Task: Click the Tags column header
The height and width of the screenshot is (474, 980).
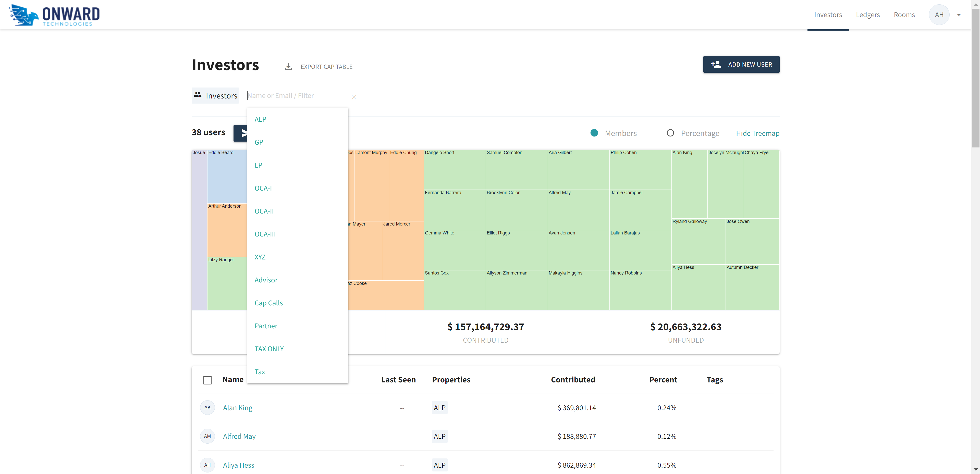Action: pos(715,380)
